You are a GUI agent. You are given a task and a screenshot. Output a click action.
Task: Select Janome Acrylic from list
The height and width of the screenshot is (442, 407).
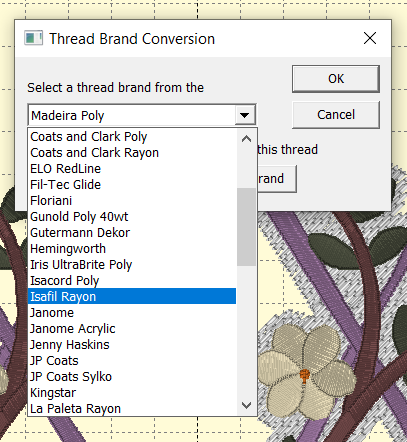[132, 329]
